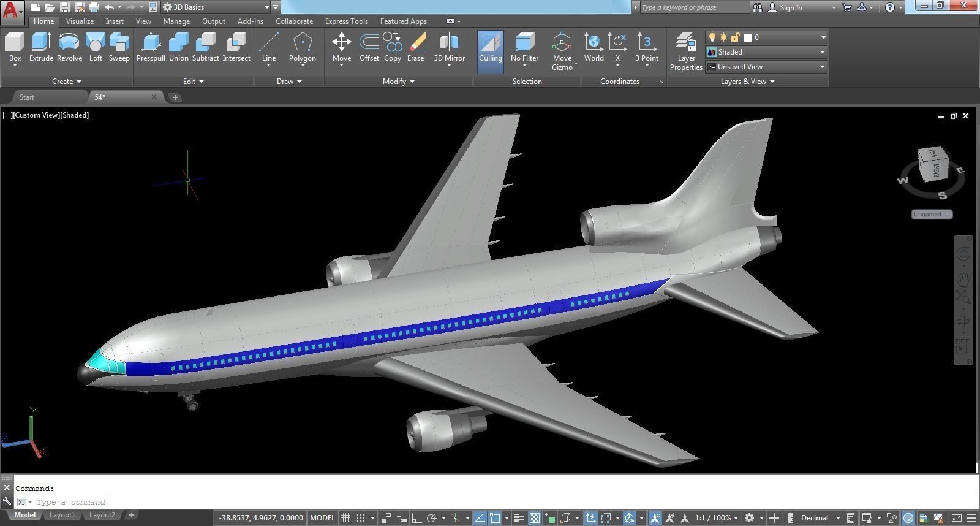Click the ViewCube in the viewport
Viewport: 980px width, 526px height.
click(x=933, y=164)
